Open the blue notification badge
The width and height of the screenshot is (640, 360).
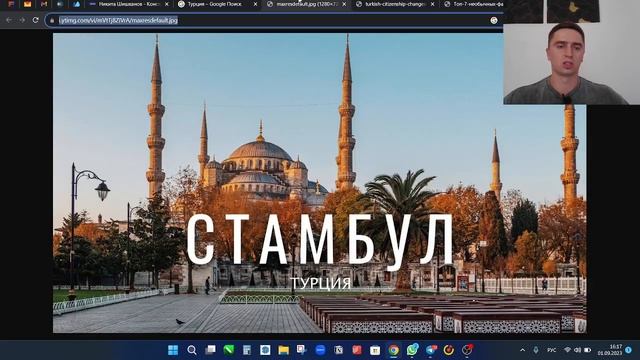(x=629, y=350)
